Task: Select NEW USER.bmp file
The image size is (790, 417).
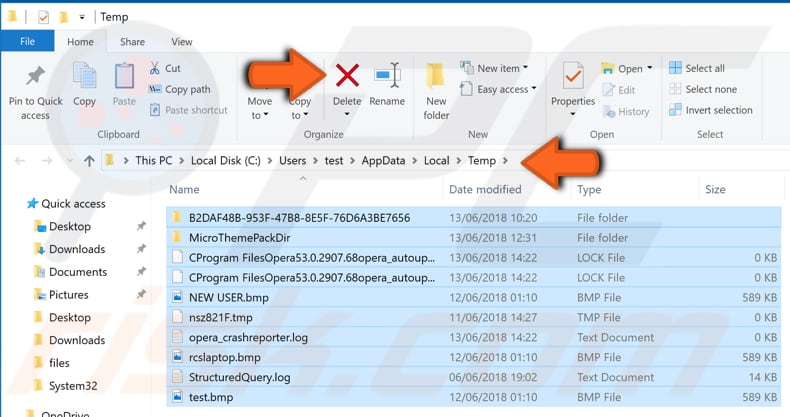Action: pyautogui.click(x=474, y=298)
